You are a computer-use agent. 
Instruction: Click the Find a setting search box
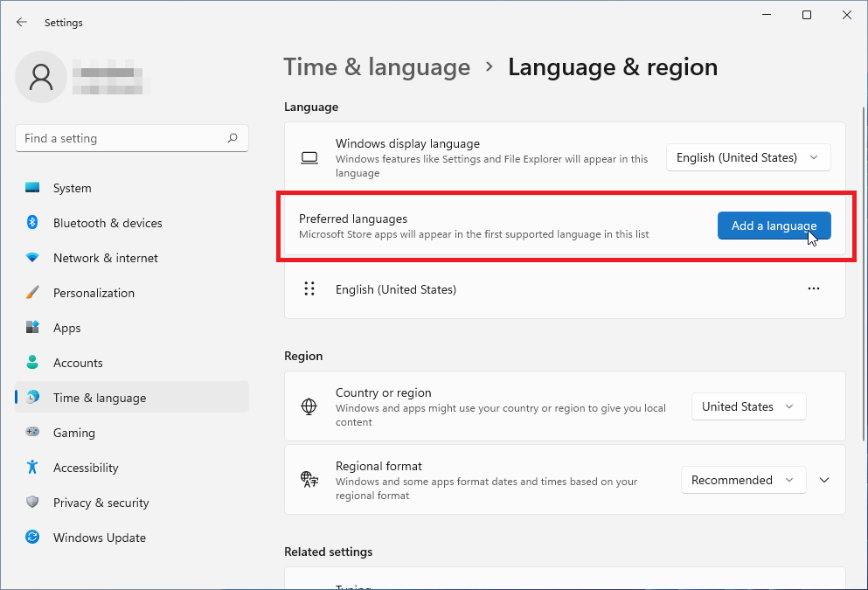click(132, 138)
